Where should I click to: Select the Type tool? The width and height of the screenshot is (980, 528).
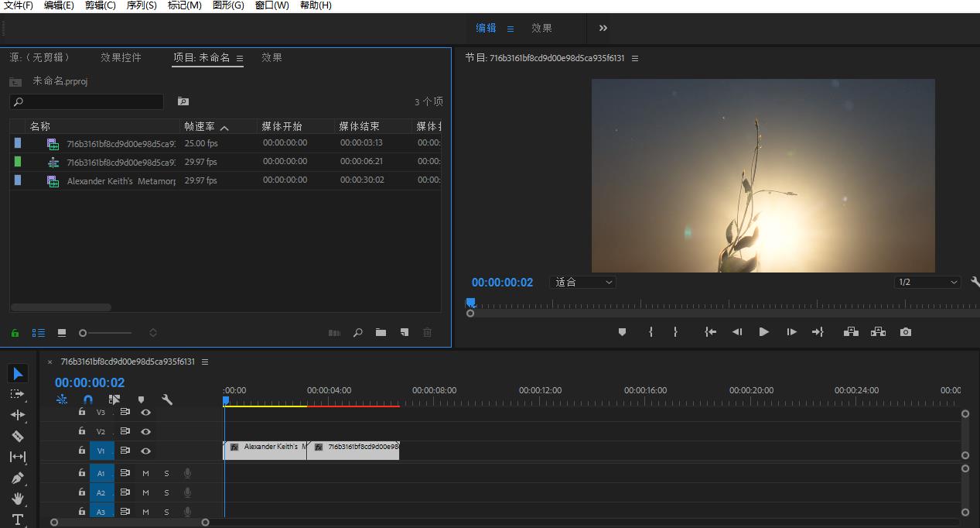18,519
